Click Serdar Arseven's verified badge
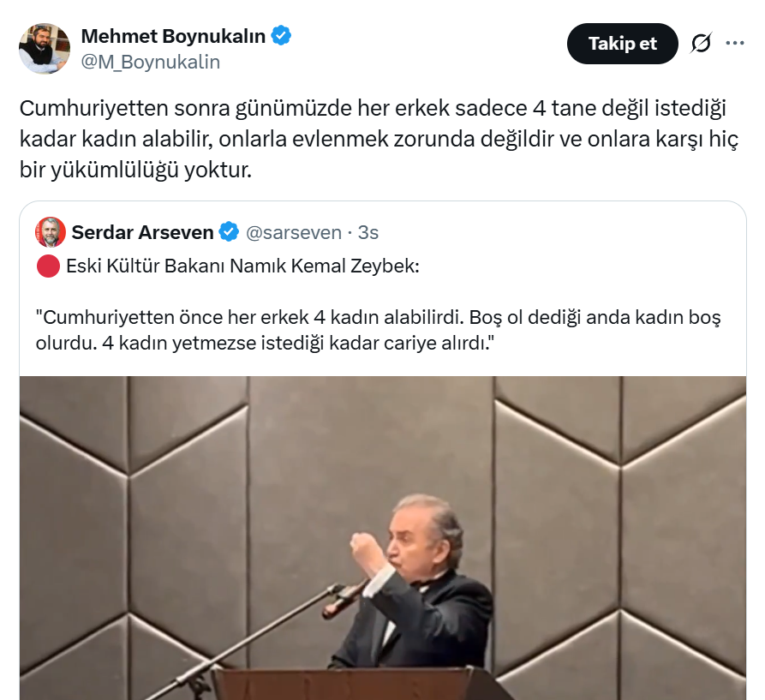765x700 pixels. [x=229, y=232]
